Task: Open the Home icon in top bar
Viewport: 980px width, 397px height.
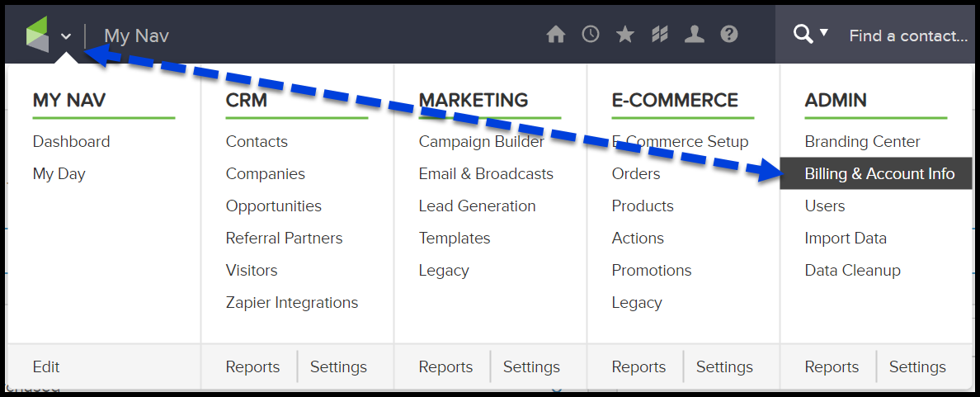Action: (556, 35)
